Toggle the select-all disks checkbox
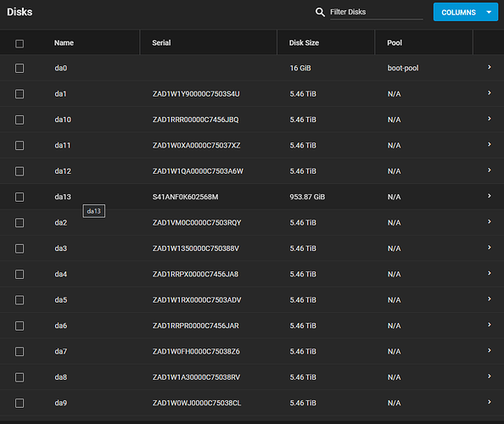This screenshot has height=424, width=504. click(x=20, y=44)
